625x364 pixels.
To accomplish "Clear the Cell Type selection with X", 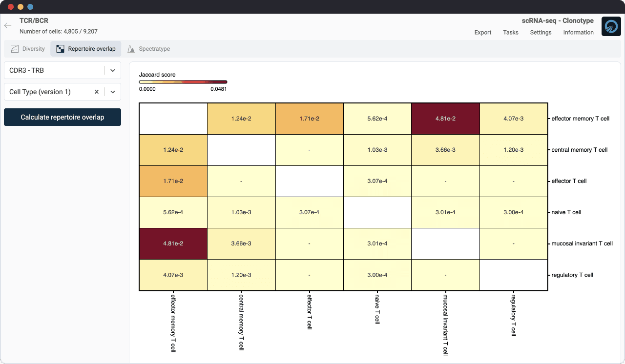I will (x=97, y=92).
